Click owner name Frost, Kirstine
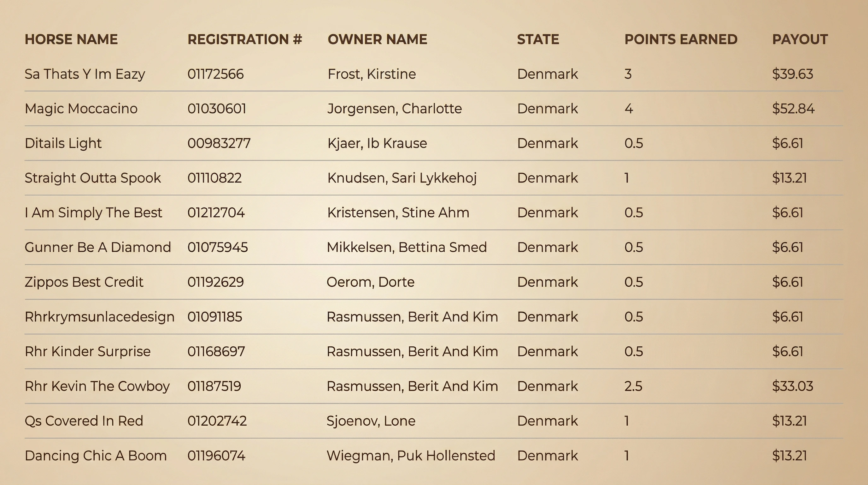 (371, 74)
